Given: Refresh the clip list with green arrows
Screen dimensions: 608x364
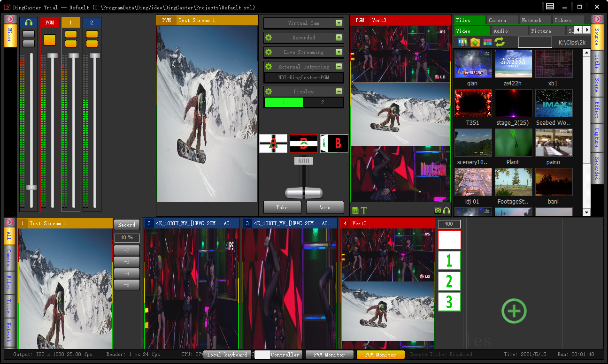Looking at the screenshot, I should click(500, 42).
